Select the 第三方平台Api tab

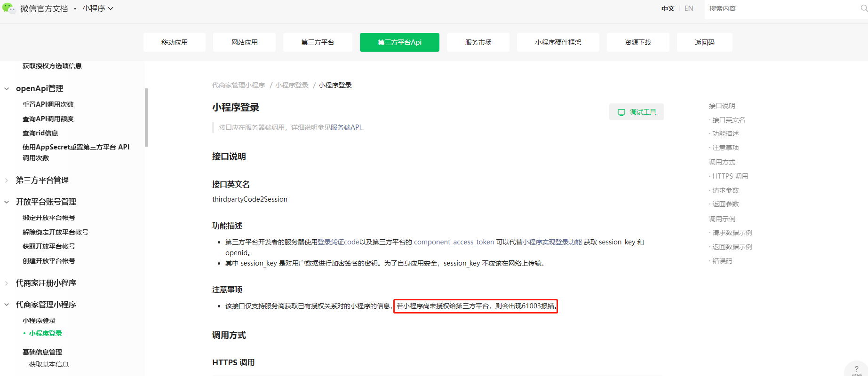[399, 42]
